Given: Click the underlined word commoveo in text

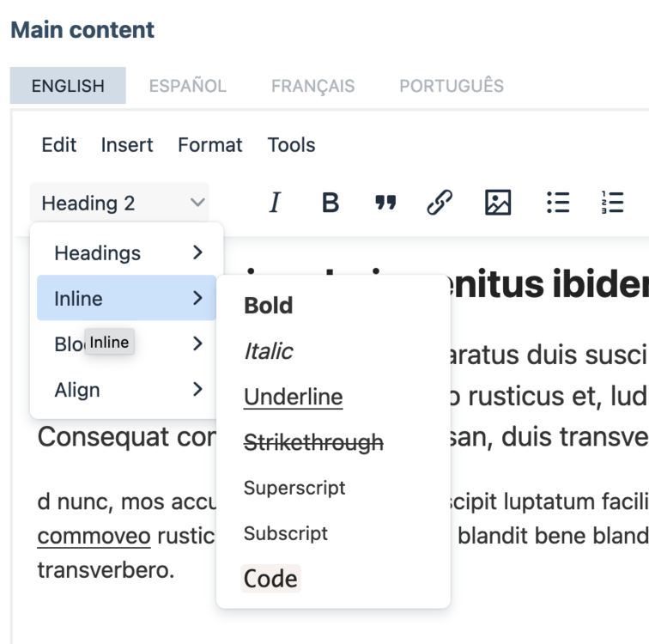Looking at the screenshot, I should coord(94,536).
